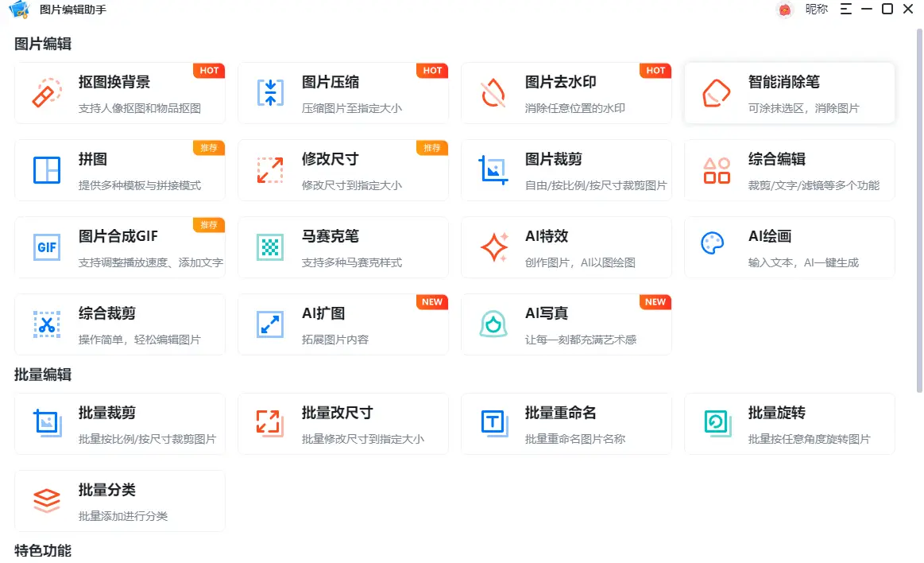Screen dimensions: 924x563
Task: Open the 抠图换背景 title text
Action: click(x=114, y=82)
